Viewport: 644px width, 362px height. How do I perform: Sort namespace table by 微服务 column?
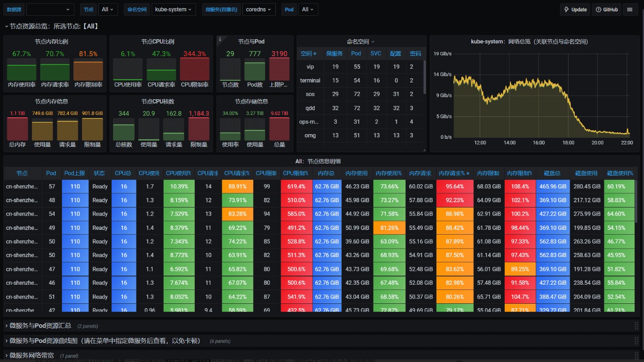coord(335,53)
